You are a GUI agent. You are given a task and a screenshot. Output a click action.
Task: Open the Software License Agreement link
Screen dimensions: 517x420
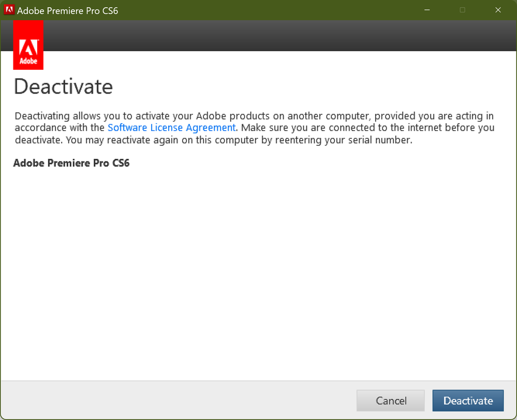pos(171,127)
